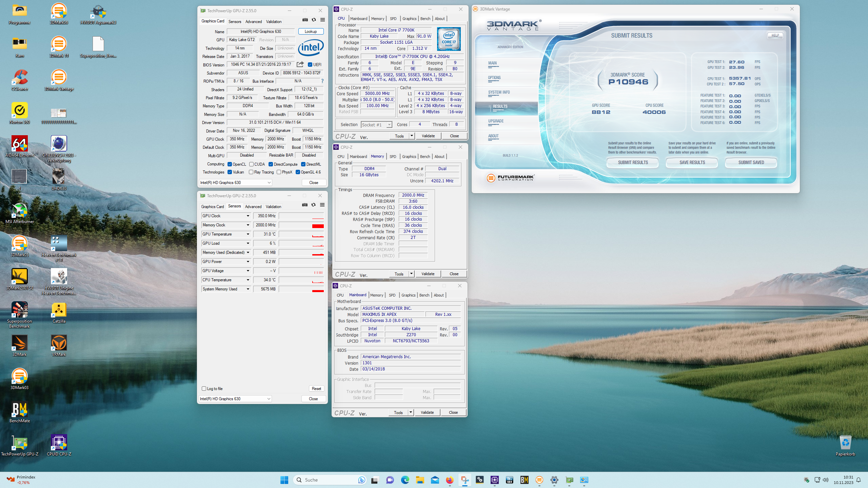Viewport: 868px width, 488px height.
Task: Switch to Validation tab in GPU-Z Sensors window
Action: [273, 206]
